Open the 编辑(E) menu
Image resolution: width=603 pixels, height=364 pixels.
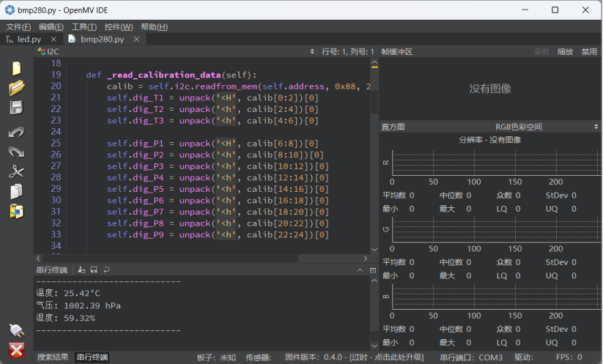coord(51,27)
